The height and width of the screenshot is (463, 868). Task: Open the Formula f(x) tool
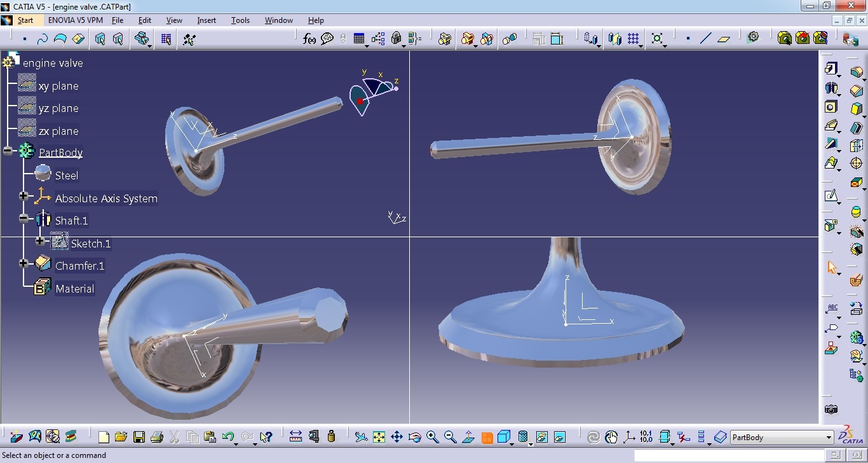309,39
